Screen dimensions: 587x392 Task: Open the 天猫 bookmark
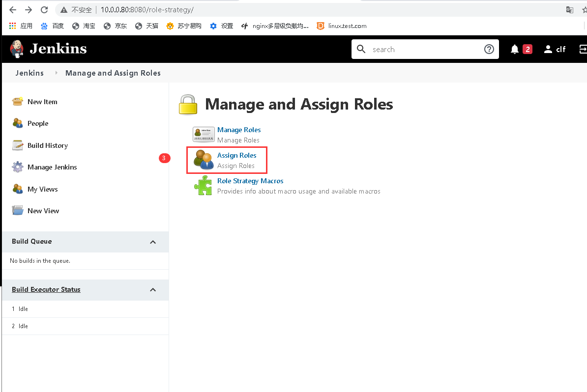[147, 26]
